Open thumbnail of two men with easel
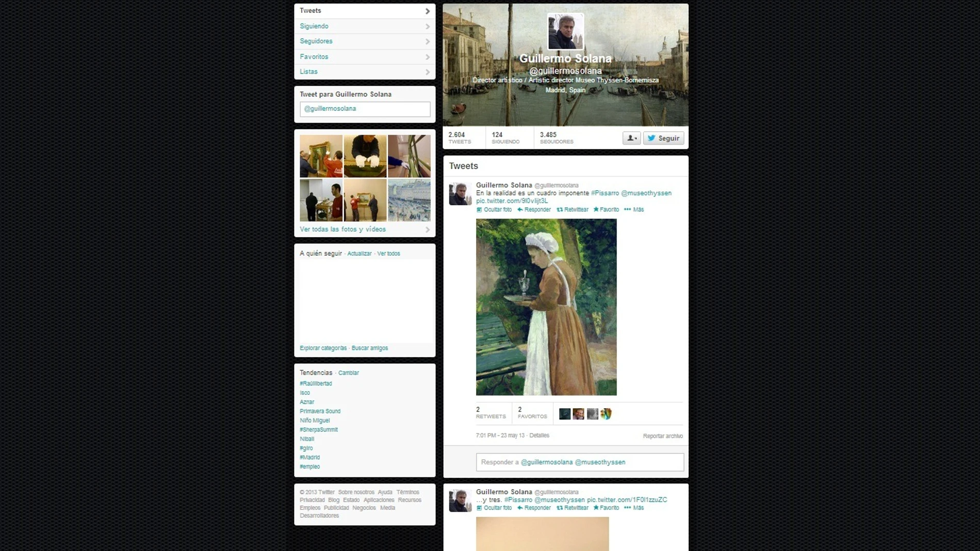The width and height of the screenshot is (980, 551). point(321,200)
